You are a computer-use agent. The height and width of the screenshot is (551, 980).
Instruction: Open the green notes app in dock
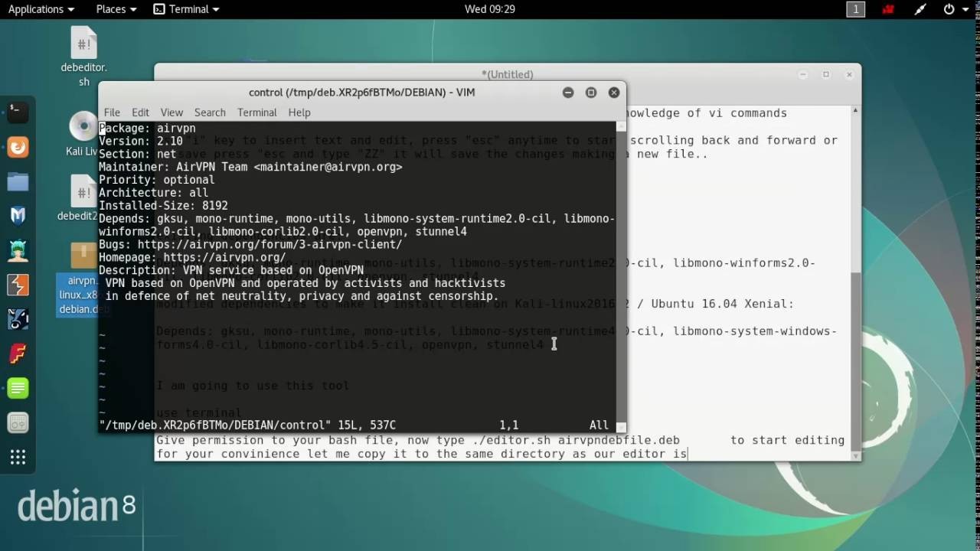tap(18, 388)
